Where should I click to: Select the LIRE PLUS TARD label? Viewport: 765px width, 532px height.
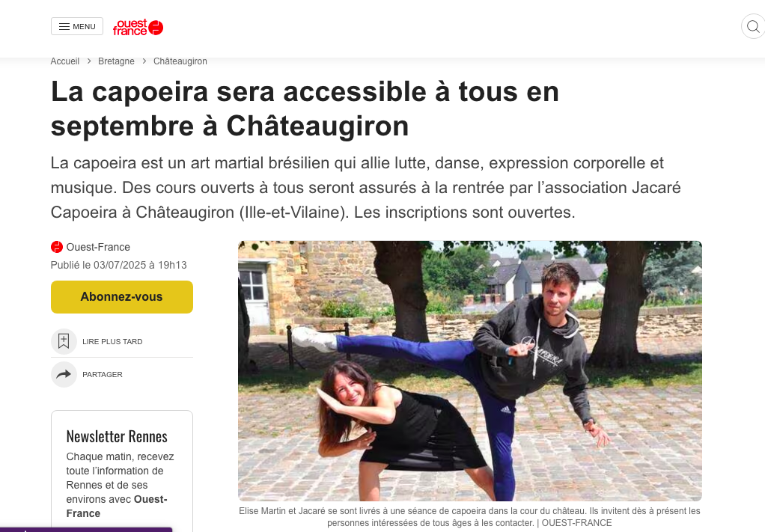112,342
